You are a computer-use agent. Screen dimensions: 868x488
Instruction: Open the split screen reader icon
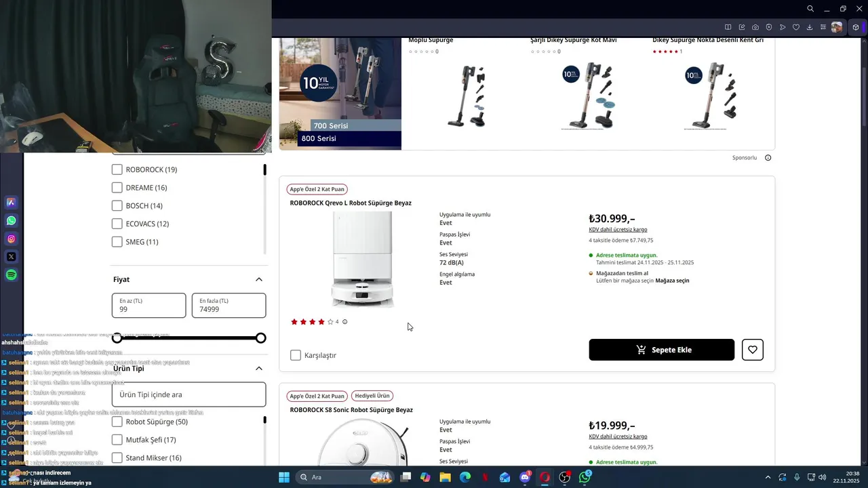click(x=728, y=27)
